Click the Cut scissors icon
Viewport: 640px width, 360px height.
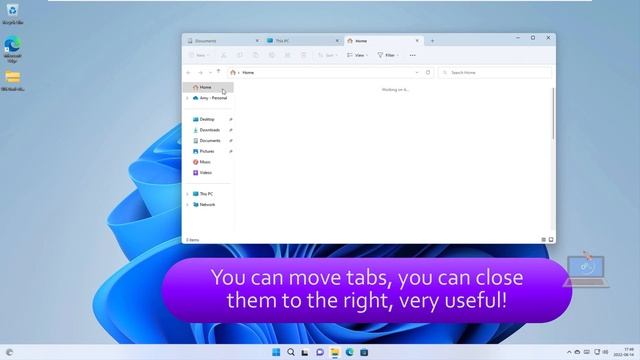[224, 55]
